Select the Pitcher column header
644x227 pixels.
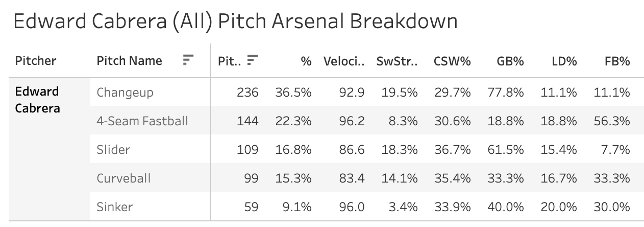click(36, 61)
